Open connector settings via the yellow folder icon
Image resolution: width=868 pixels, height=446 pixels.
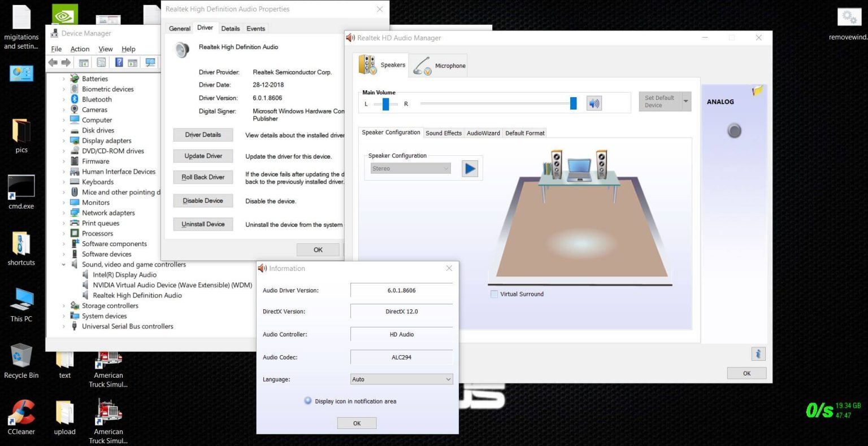757,90
